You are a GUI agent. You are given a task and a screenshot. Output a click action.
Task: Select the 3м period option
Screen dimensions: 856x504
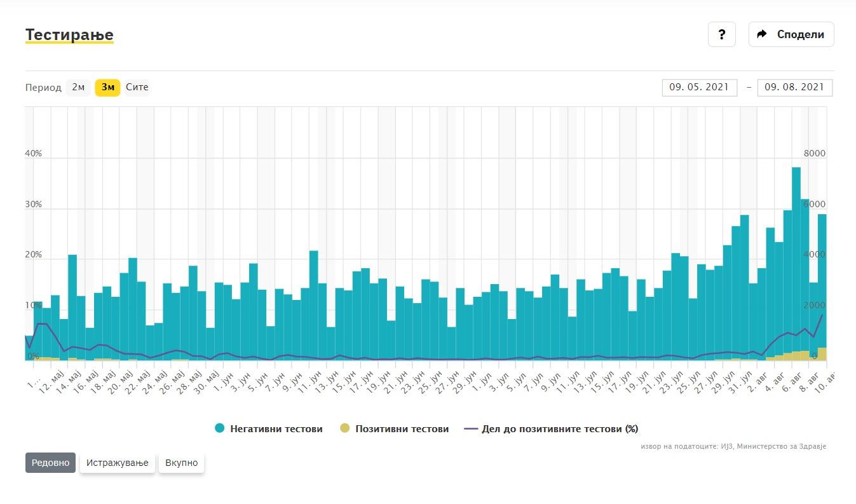(107, 87)
